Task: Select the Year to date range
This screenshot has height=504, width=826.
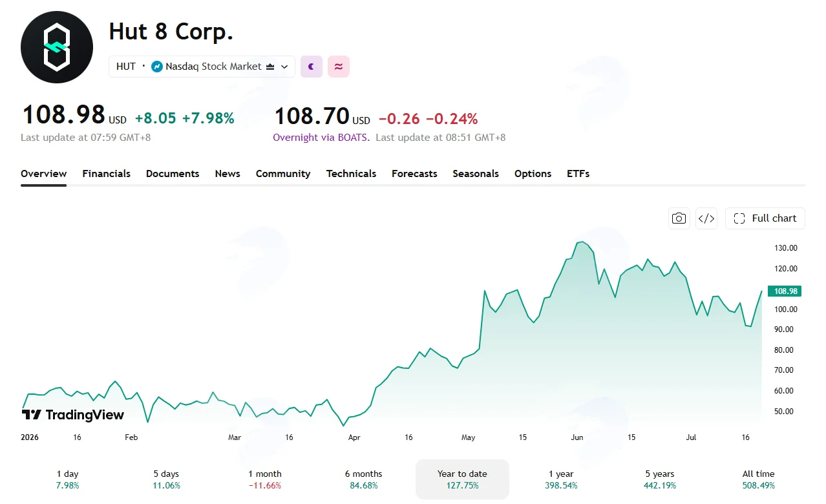Action: pos(462,479)
